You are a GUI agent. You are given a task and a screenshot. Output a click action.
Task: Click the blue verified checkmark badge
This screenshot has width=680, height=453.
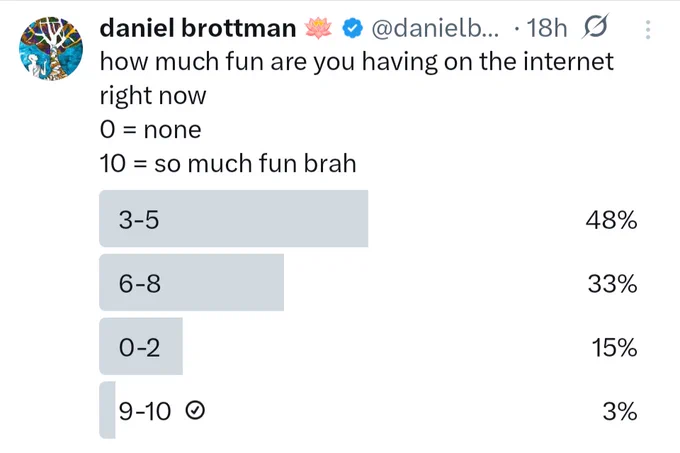(352, 29)
